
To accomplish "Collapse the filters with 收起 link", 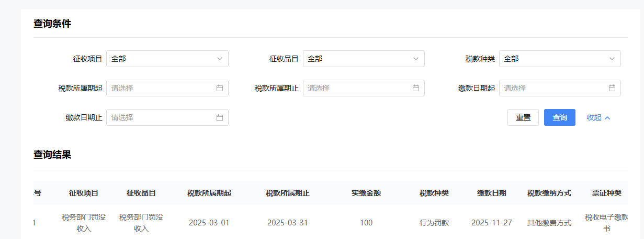I will click(594, 117).
